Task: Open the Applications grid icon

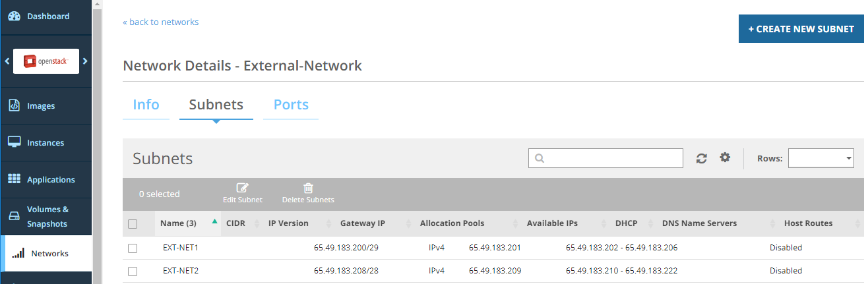Action: 14,180
